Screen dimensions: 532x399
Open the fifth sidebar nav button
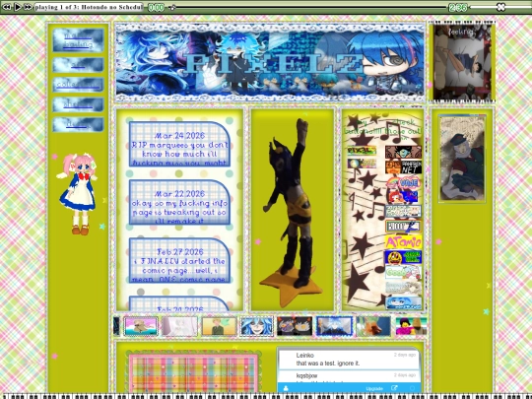(79, 124)
